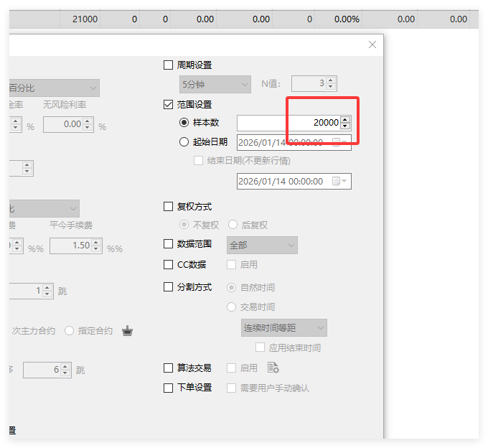488x448 pixels.
Task: Uncheck the 范围设置 checkbox
Action: click(x=169, y=105)
